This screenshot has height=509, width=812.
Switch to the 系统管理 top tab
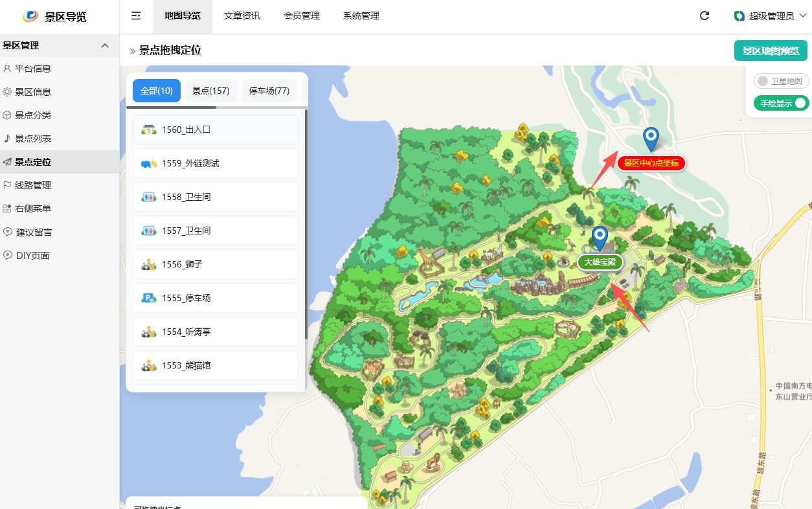(361, 16)
